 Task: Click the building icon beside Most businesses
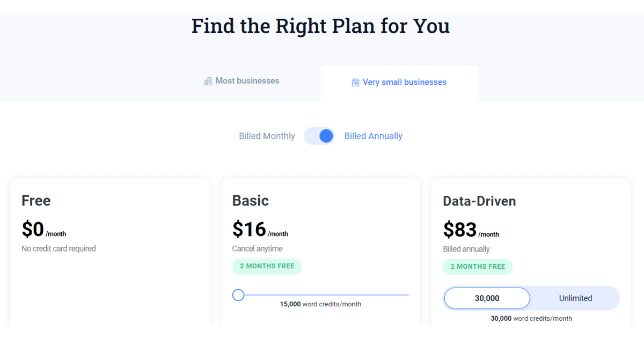pos(208,80)
